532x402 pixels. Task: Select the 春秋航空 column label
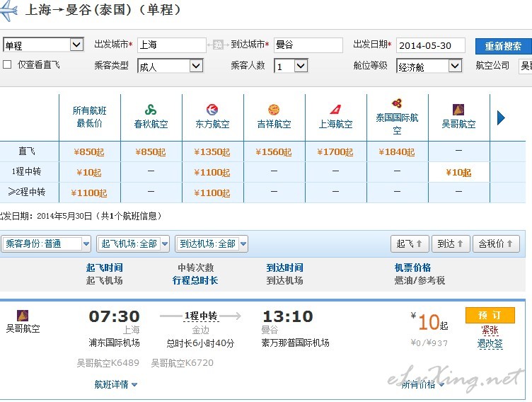pyautogui.click(x=151, y=124)
